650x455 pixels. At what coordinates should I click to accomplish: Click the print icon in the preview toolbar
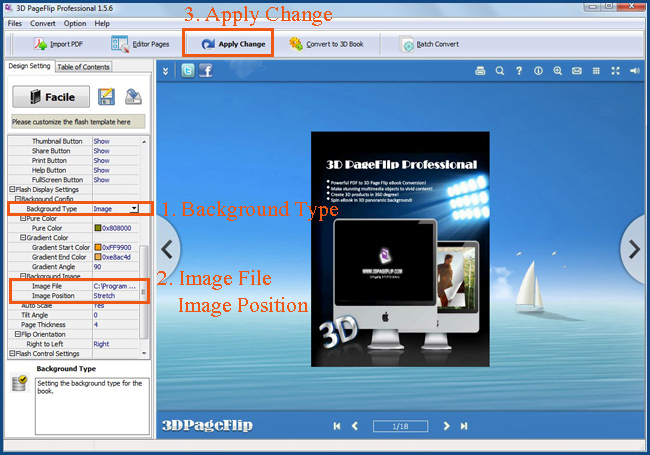[480, 71]
